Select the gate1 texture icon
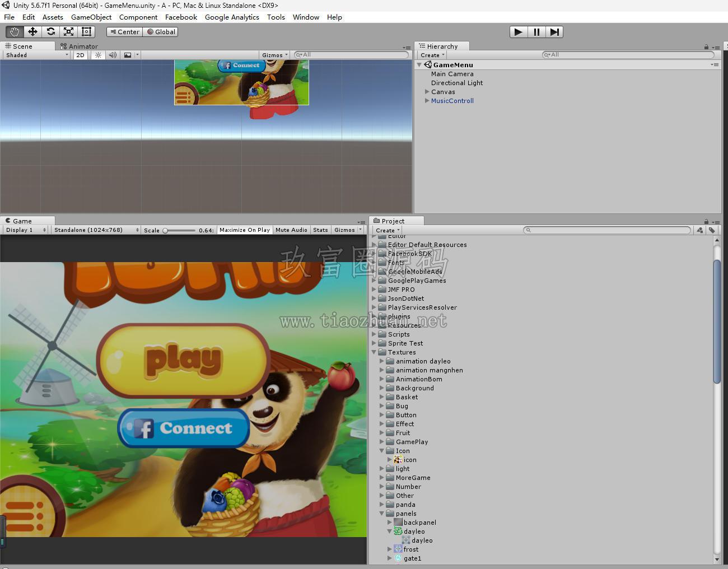728x569 pixels. 398,558
